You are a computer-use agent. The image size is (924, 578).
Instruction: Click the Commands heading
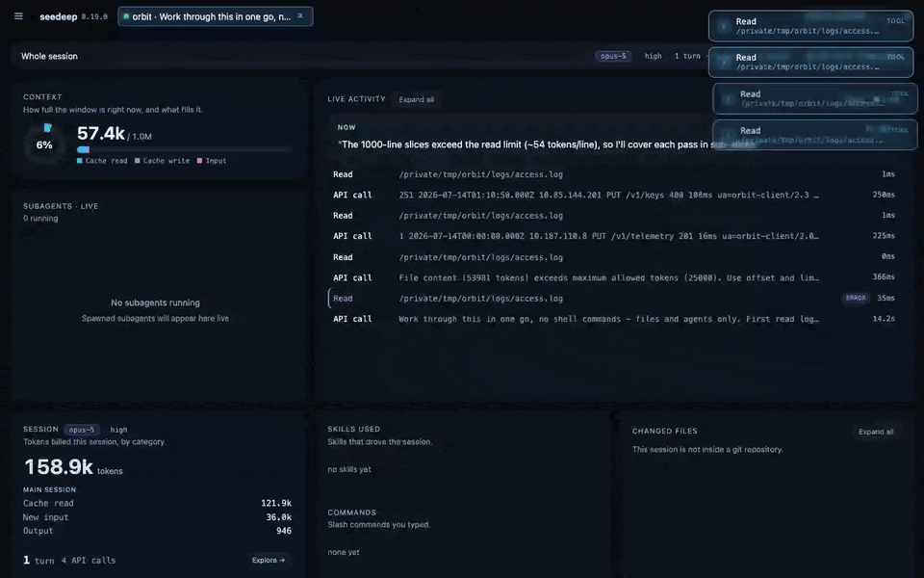coord(352,512)
